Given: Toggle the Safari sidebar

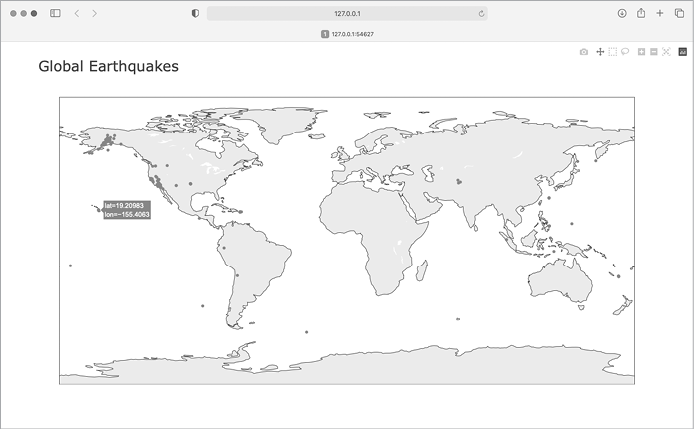Looking at the screenshot, I should pyautogui.click(x=54, y=13).
